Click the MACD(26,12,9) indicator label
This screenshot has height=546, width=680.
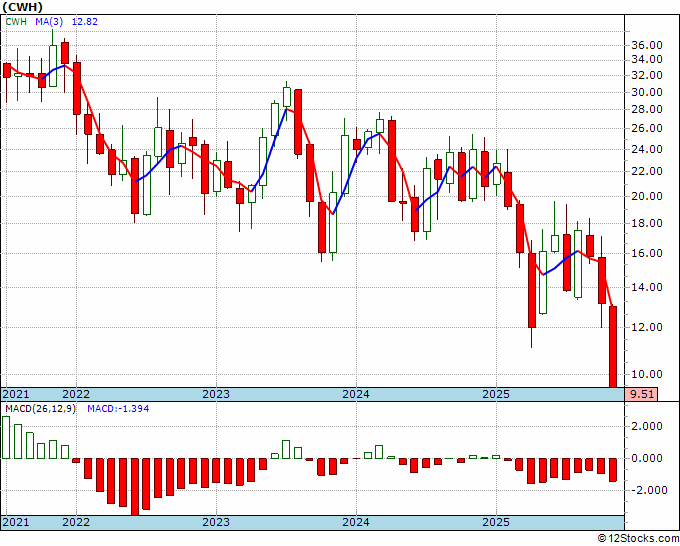pos(40,409)
